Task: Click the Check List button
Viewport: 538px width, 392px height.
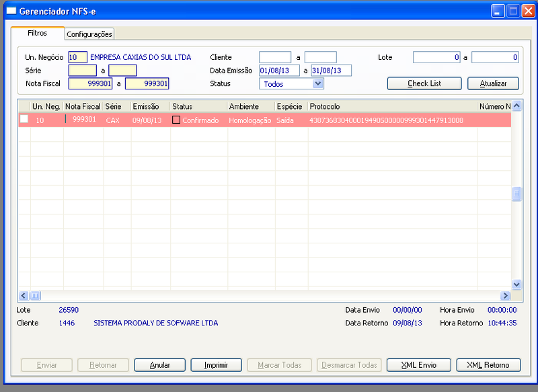Action: tap(424, 83)
